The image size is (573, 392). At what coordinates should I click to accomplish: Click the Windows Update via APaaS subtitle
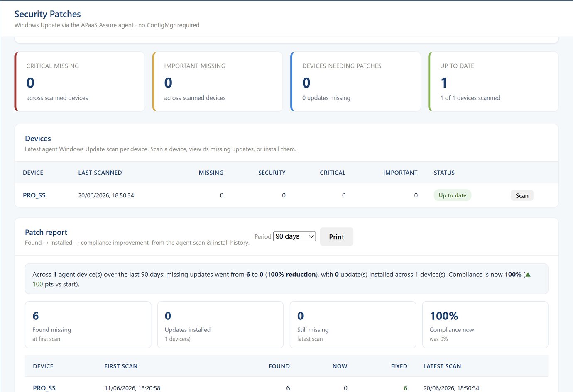pyautogui.click(x=107, y=25)
